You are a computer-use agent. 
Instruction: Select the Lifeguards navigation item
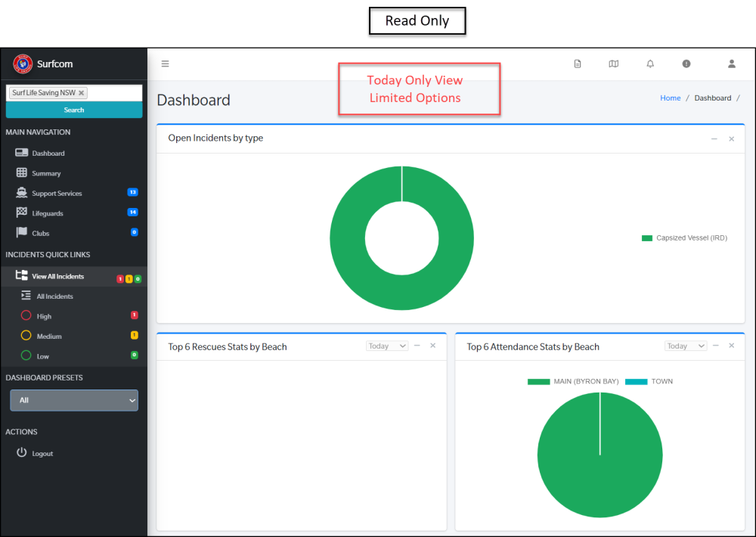(45, 213)
